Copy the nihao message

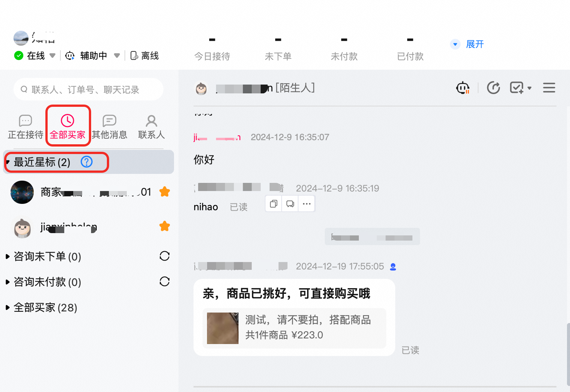click(x=274, y=204)
